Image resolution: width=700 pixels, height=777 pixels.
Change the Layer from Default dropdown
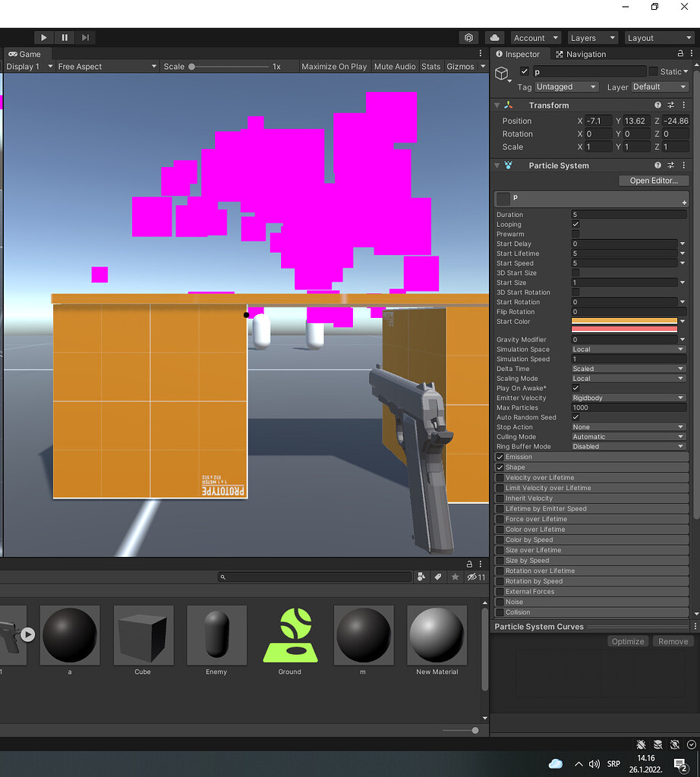(659, 87)
